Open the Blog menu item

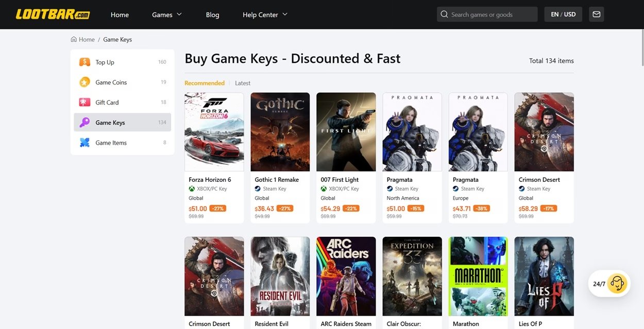[x=212, y=14]
